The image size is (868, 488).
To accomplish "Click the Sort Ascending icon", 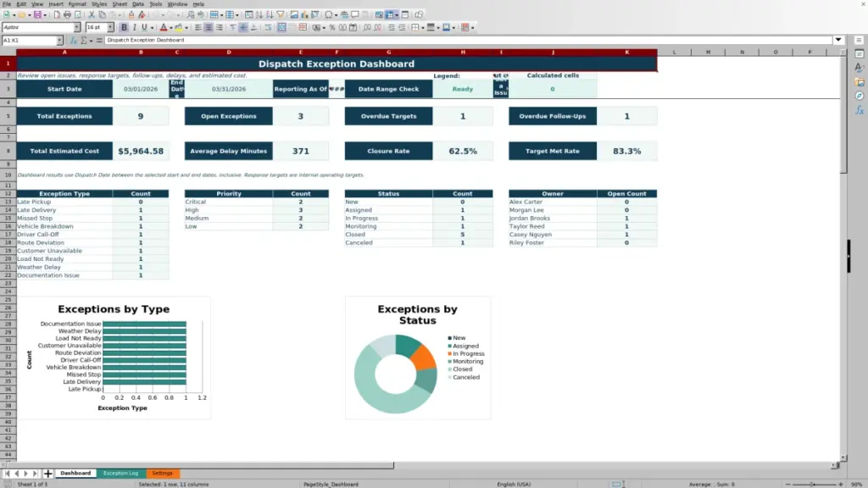I will coord(259,14).
